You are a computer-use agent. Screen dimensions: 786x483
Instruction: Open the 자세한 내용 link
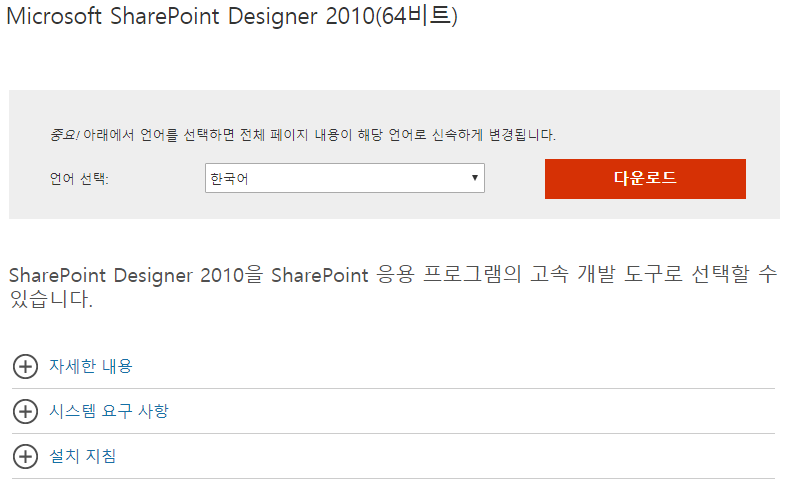(x=91, y=366)
